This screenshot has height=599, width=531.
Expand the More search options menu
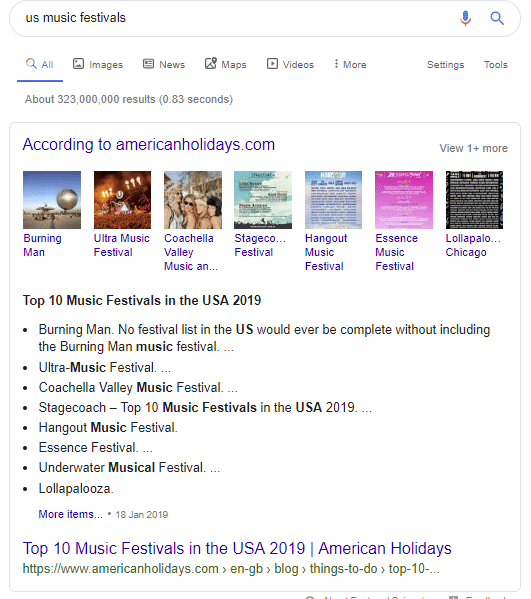tap(350, 64)
